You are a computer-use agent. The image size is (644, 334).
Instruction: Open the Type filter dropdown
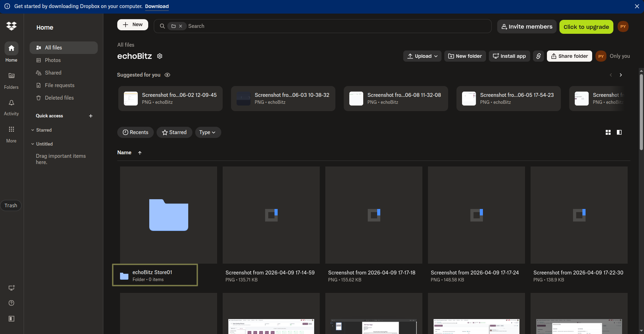click(208, 132)
